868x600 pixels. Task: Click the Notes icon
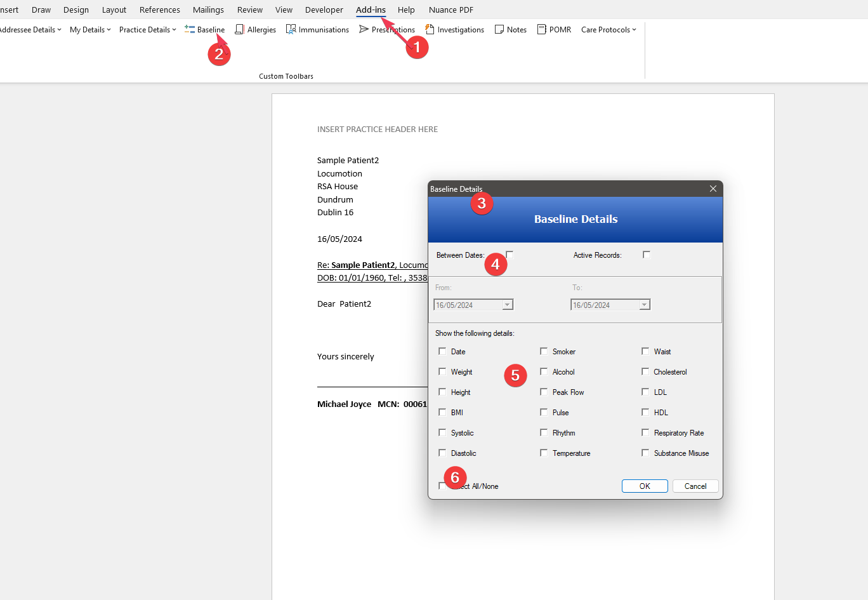[x=499, y=29]
